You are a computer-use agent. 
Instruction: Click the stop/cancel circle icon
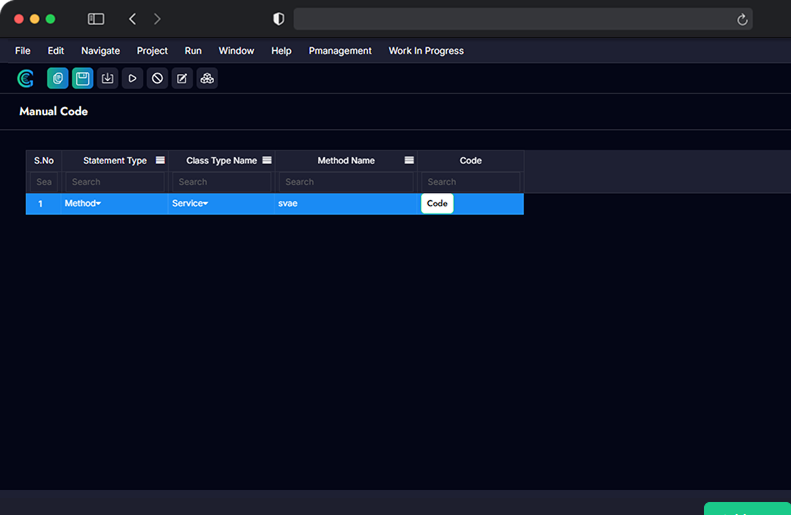[x=157, y=78]
